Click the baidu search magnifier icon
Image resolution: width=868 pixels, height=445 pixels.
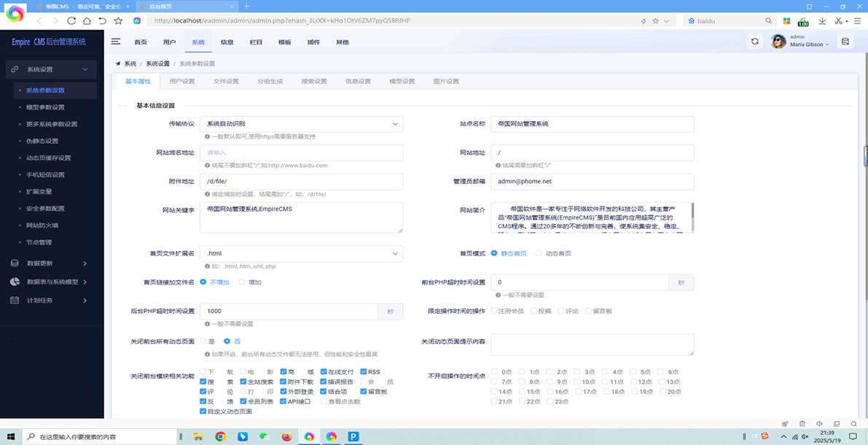768,20
